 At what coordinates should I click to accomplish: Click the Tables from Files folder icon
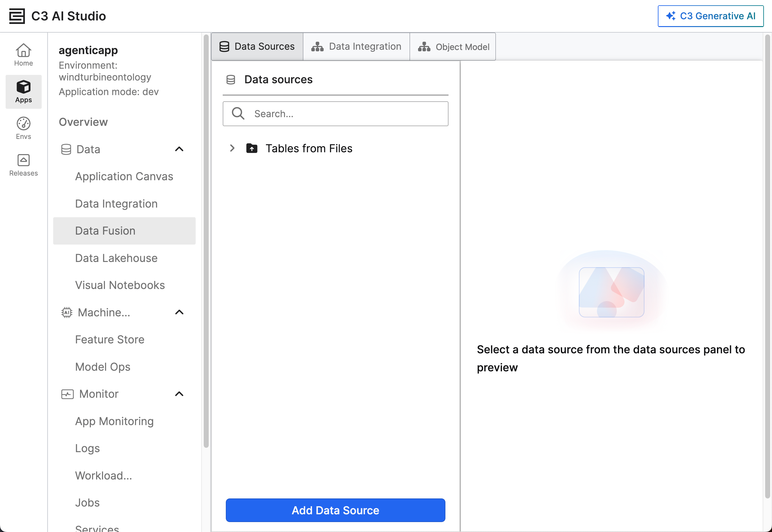(x=252, y=148)
